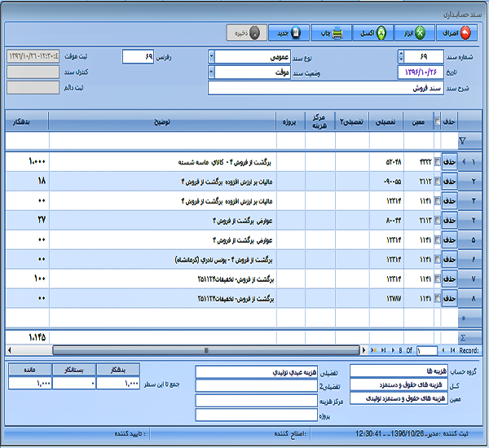Sort by the مرکز هزینه column header
Screen dimensions: 489x448
(319, 121)
